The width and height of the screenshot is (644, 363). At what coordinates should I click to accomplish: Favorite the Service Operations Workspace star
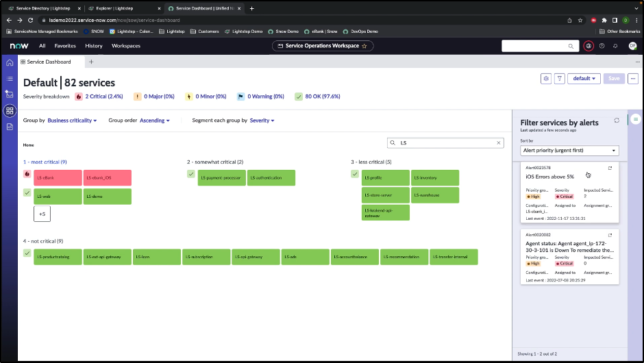click(x=364, y=46)
